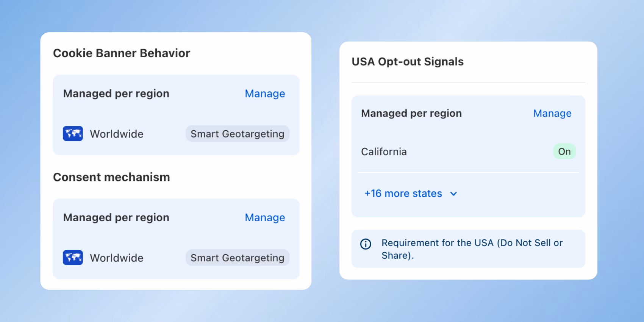This screenshot has height=322, width=644.
Task: Click the On indicator next to California
Action: [564, 152]
